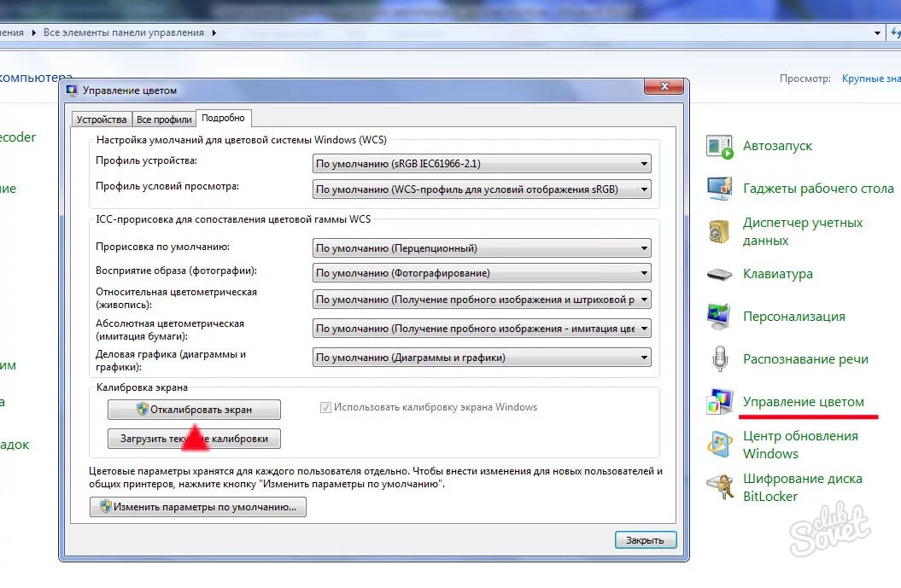901x588 pixels.
Task: Open the Абсолютная цветометрическая dropdown
Action: pyautogui.click(x=482, y=329)
